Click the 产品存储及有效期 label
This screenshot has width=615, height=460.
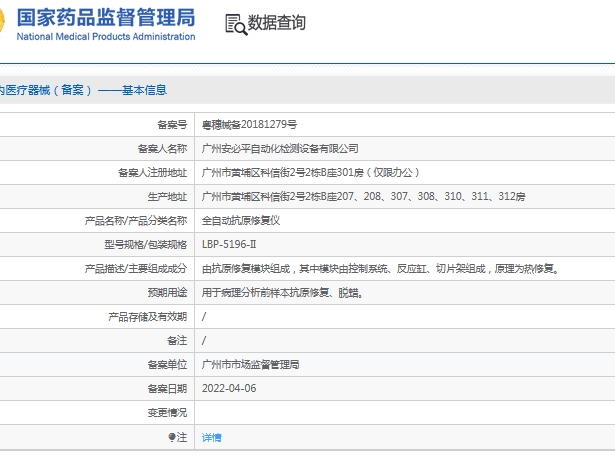[x=148, y=316]
